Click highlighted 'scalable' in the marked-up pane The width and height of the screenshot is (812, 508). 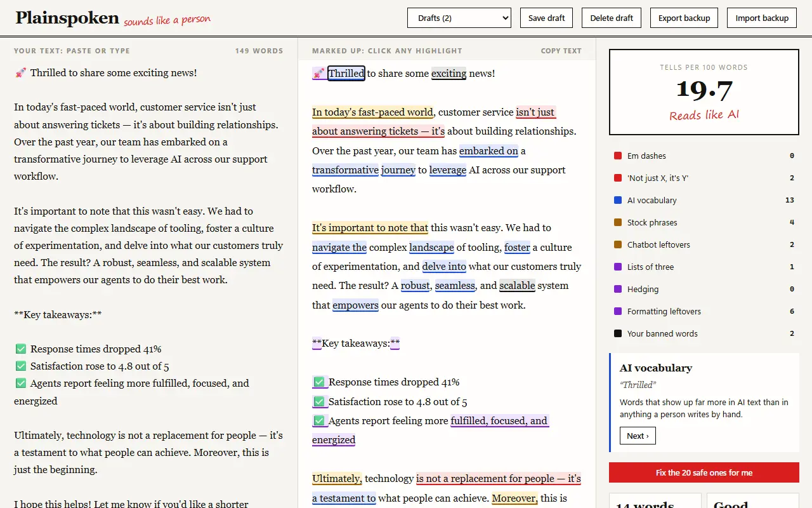pyautogui.click(x=517, y=286)
